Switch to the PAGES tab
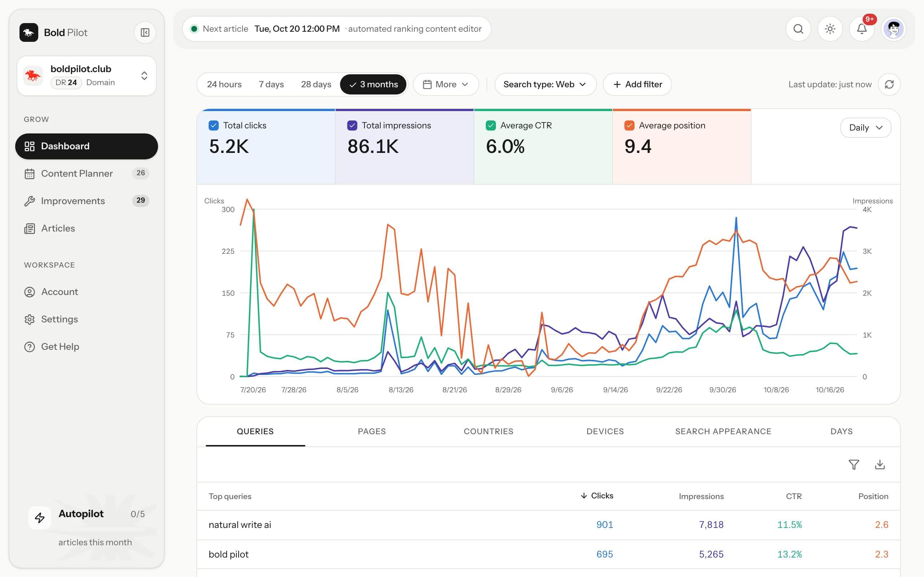Screen dimensions: 924x577 [371, 431]
